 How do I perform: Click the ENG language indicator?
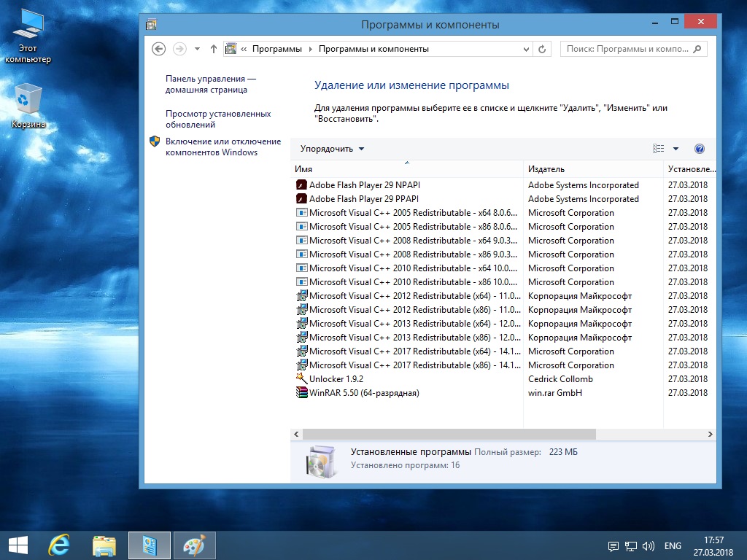click(x=673, y=545)
